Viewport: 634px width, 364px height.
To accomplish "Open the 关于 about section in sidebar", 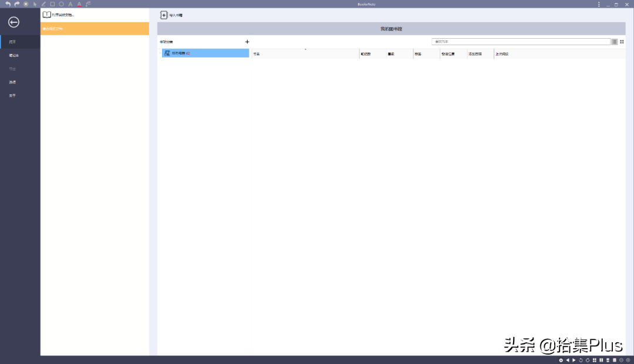I will pyautogui.click(x=20, y=96).
